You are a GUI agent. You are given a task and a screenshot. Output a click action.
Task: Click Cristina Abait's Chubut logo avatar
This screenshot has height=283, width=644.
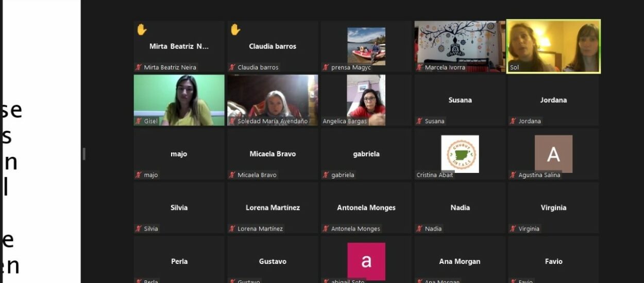(x=460, y=154)
